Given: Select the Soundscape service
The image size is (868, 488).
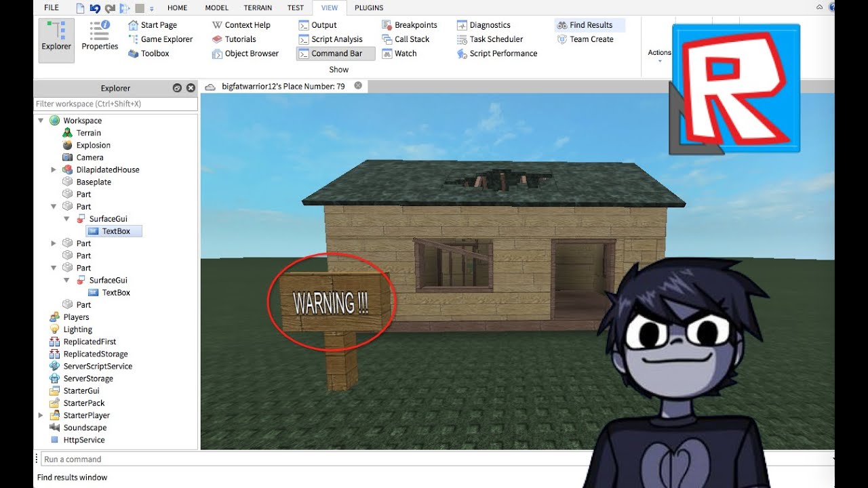Looking at the screenshot, I should click(78, 428).
